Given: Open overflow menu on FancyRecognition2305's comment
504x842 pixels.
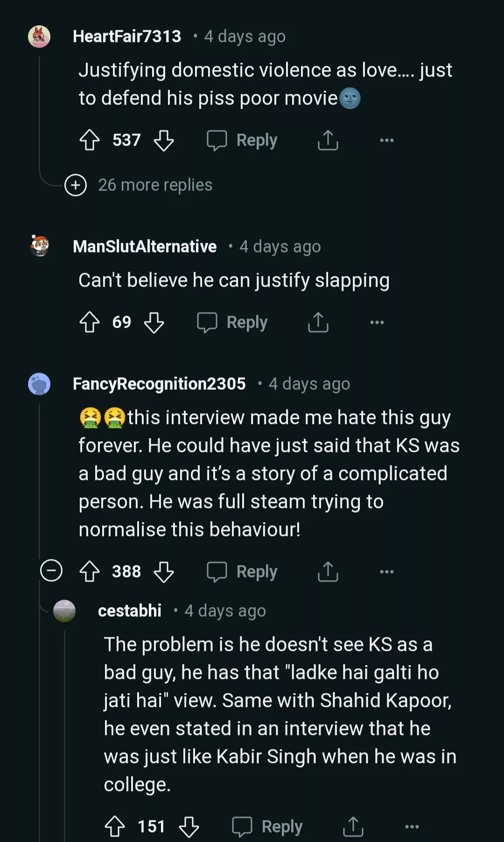Looking at the screenshot, I should [386, 572].
